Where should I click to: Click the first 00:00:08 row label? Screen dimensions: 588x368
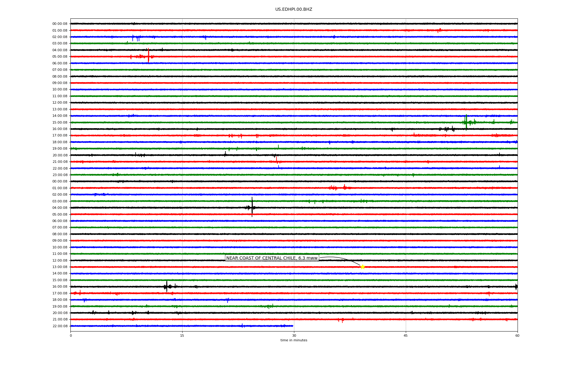tap(60, 24)
